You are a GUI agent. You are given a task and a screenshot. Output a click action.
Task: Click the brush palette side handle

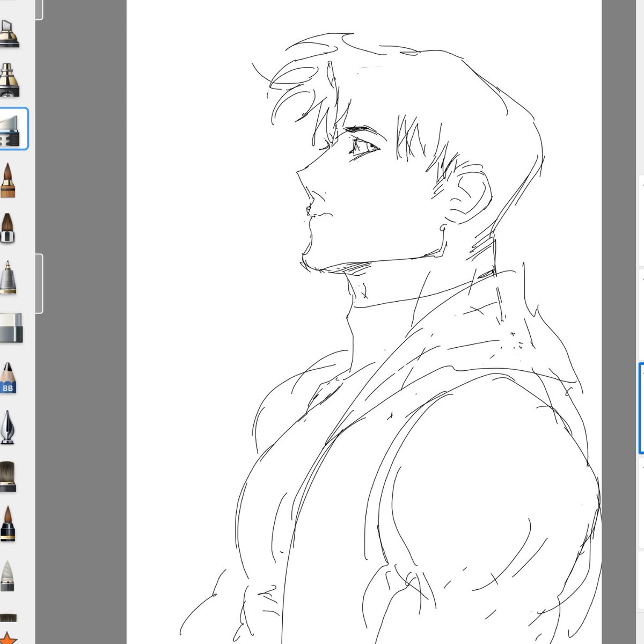click(39, 283)
